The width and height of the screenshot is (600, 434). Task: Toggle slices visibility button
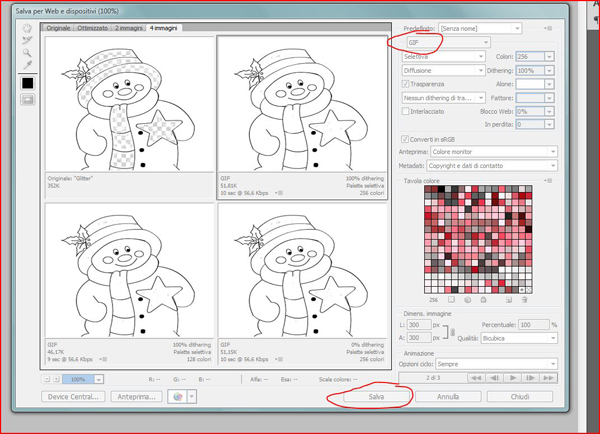[x=28, y=100]
